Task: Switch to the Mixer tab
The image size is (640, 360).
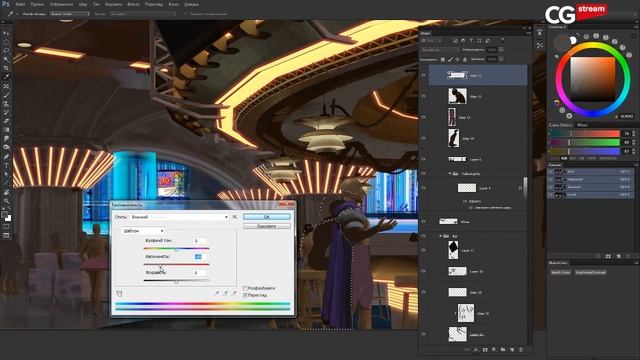Action: pos(582,125)
